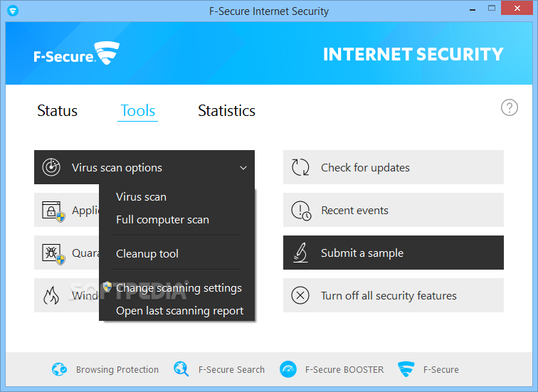Open the F-Secure BOOSTER gauge icon
Image resolution: width=538 pixels, height=392 pixels.
coord(288,369)
